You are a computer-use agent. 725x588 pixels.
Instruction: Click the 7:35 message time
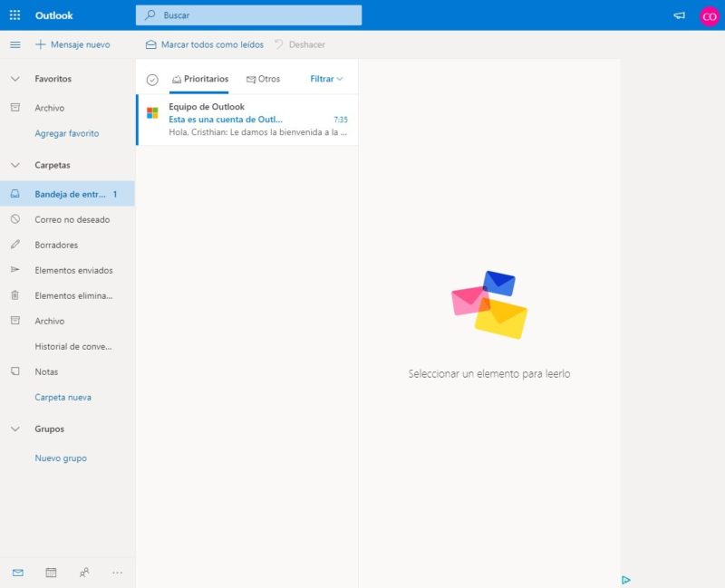click(341, 120)
